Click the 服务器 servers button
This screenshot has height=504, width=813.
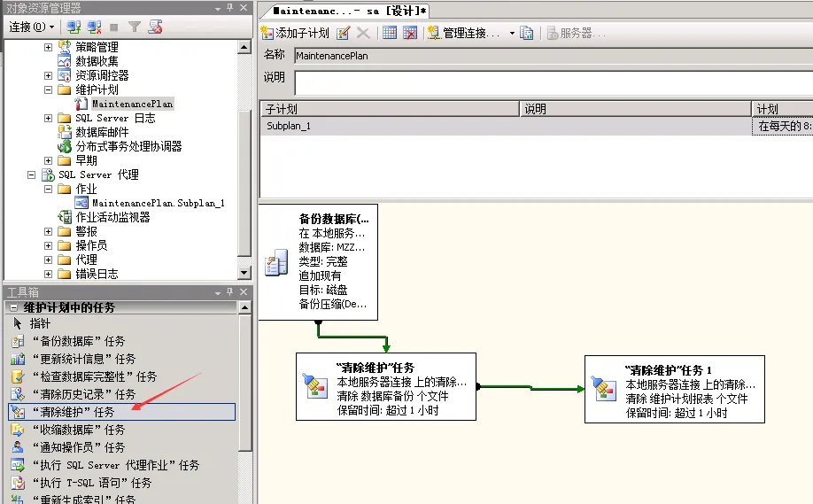pyautogui.click(x=576, y=33)
